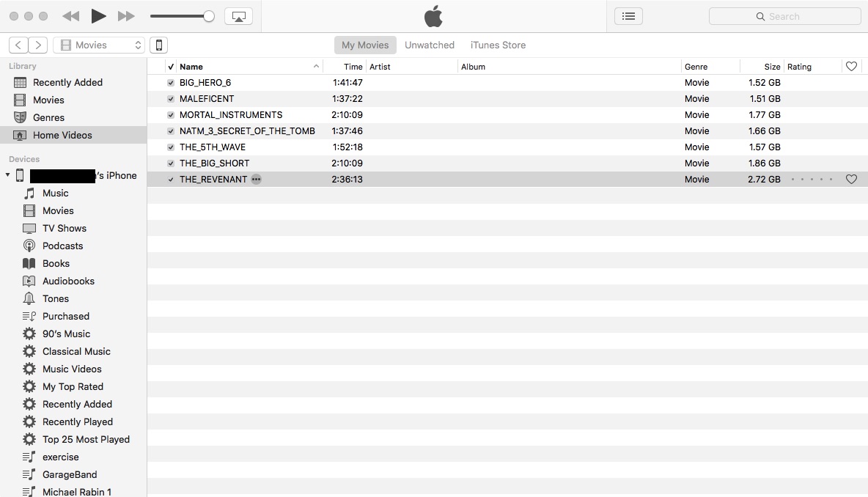The width and height of the screenshot is (868, 497).
Task: Open the exercise playlist
Action: tap(73, 457)
